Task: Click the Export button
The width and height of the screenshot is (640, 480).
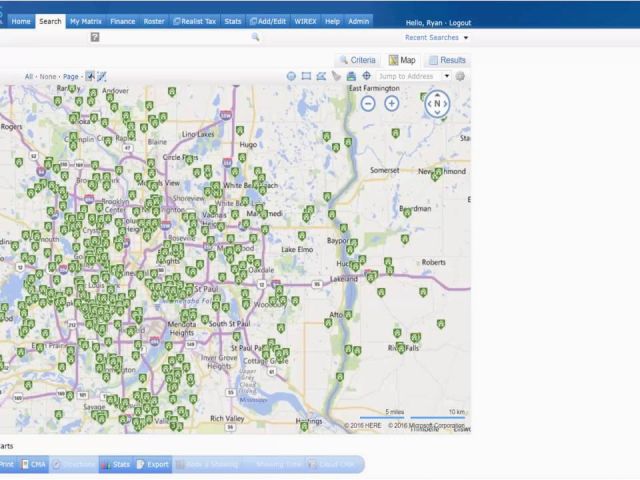Action: click(153, 464)
